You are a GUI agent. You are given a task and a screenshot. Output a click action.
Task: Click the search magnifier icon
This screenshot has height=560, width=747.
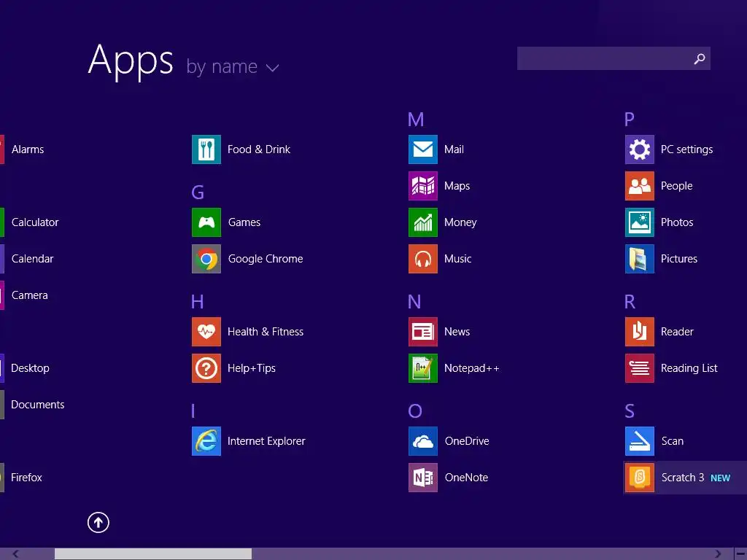pos(700,58)
